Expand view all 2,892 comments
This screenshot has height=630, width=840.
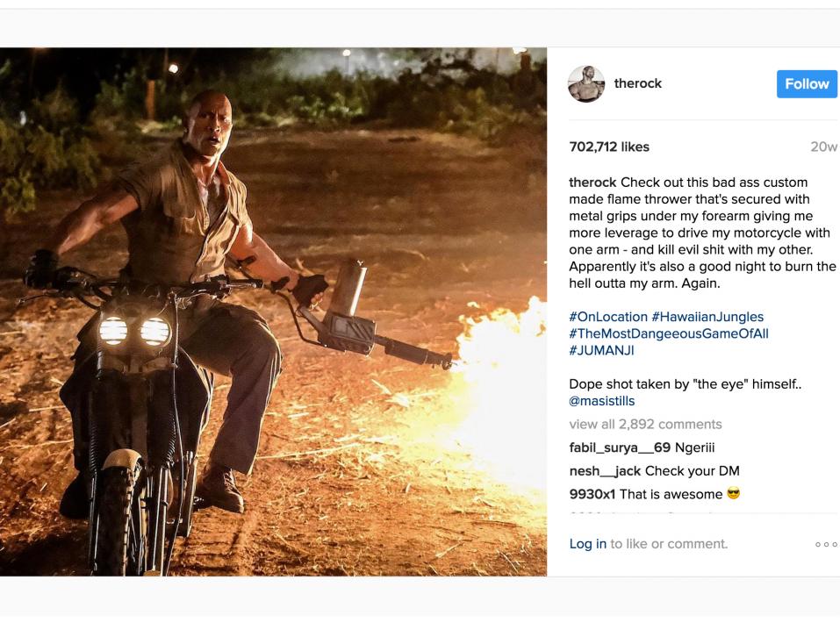645,425
